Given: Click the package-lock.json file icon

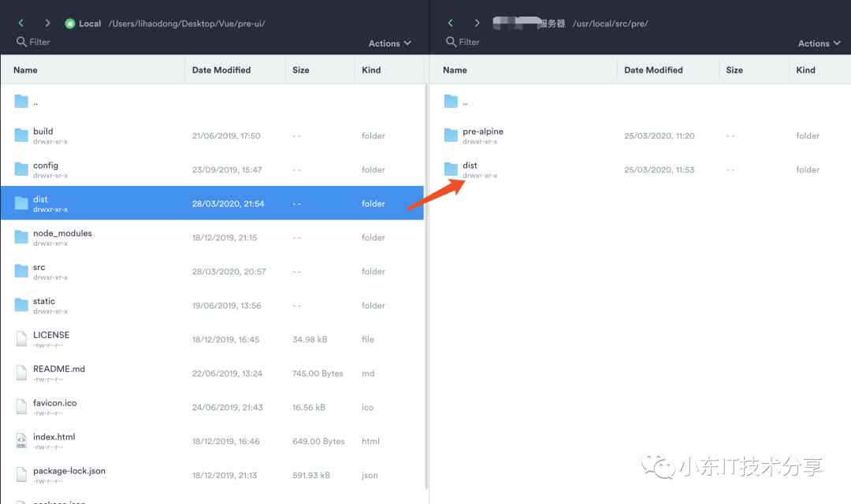Looking at the screenshot, I should click(21, 475).
